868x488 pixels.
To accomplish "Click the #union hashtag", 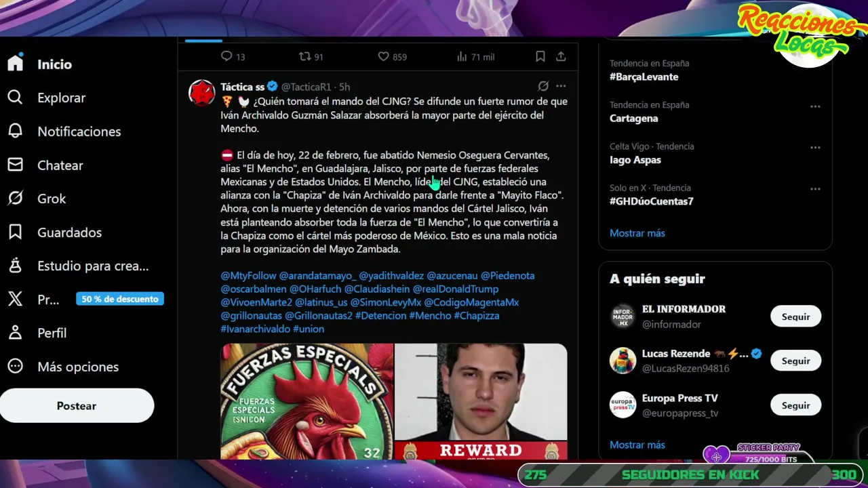I will point(308,329).
